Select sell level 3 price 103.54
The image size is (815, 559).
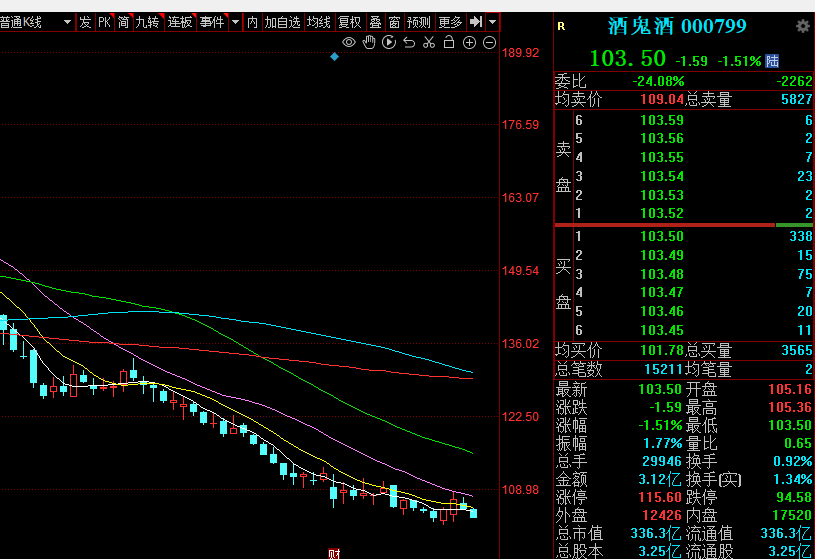click(x=662, y=176)
